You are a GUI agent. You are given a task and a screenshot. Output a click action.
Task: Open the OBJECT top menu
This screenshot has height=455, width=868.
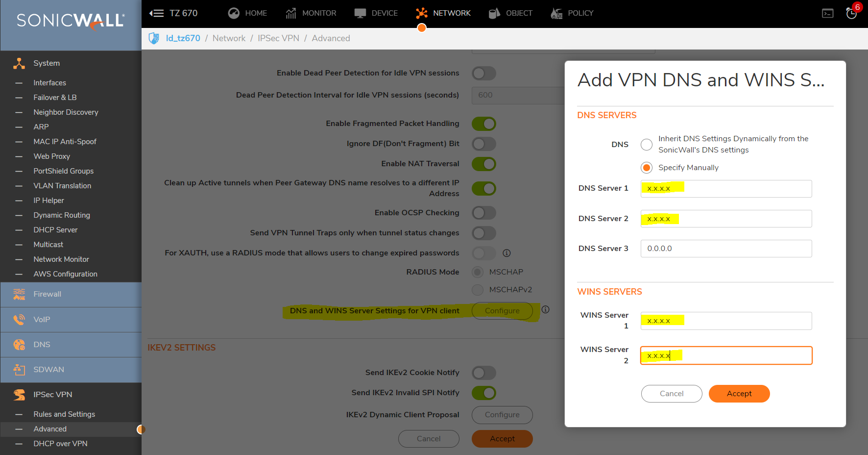[510, 13]
